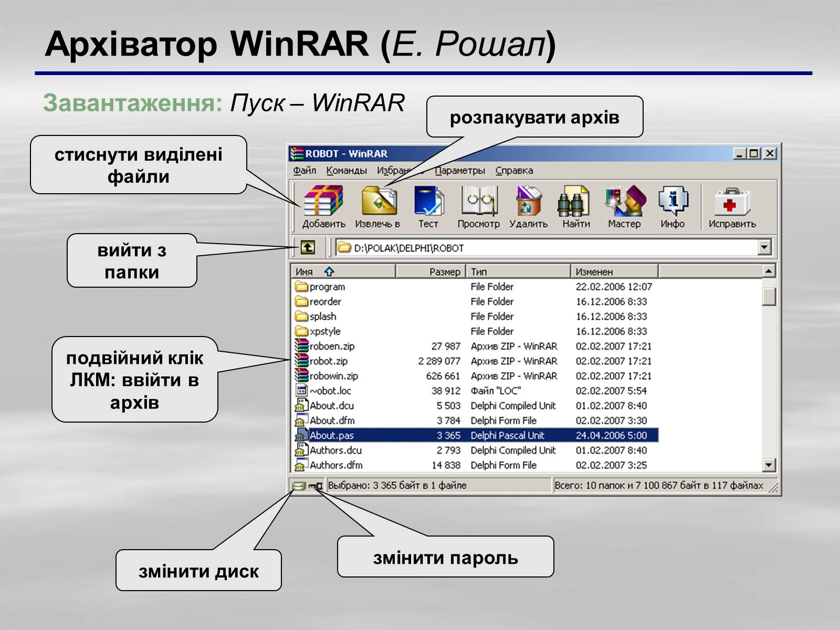The width and height of the screenshot is (840, 630).
Task: Select the roboen.zip archive icon
Action: pos(301,346)
